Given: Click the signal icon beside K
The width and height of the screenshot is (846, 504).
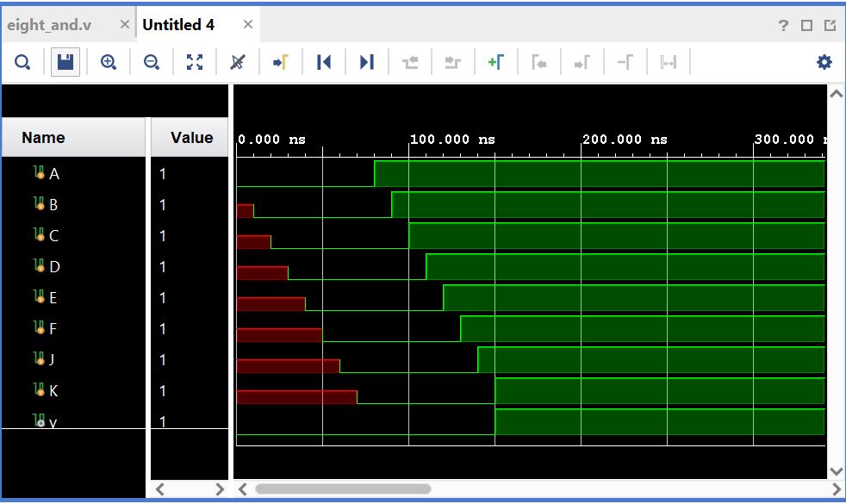Looking at the screenshot, I should click(39, 389).
